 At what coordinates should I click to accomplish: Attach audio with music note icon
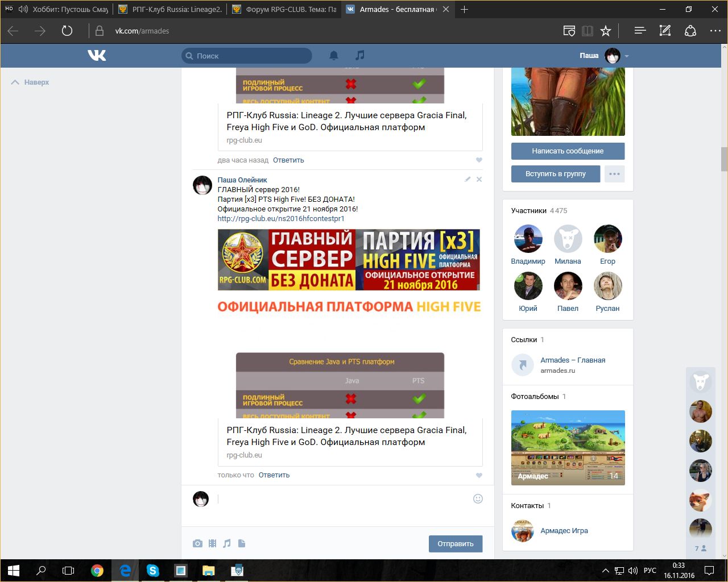click(227, 543)
